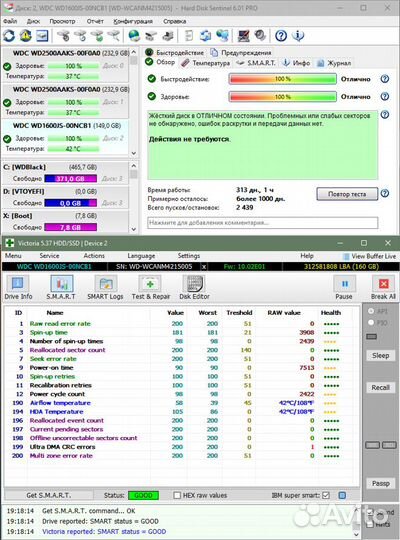
Task: Open Файл menu
Action: point(10,21)
